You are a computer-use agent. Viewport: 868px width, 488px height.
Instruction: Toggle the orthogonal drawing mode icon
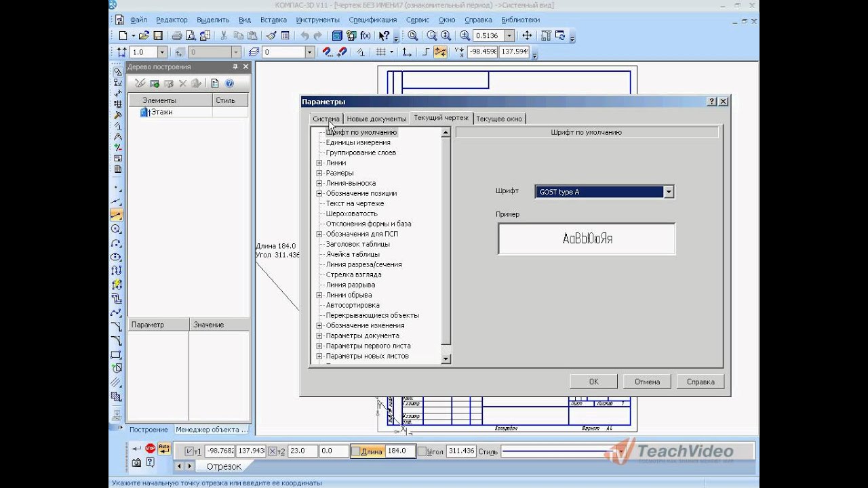point(426,52)
